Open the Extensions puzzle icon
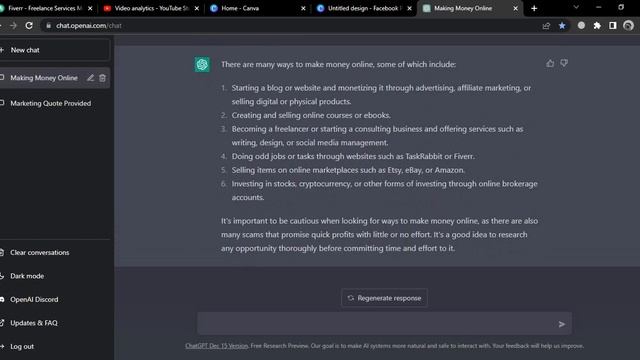Image resolution: width=640 pixels, height=360 pixels. (x=597, y=25)
